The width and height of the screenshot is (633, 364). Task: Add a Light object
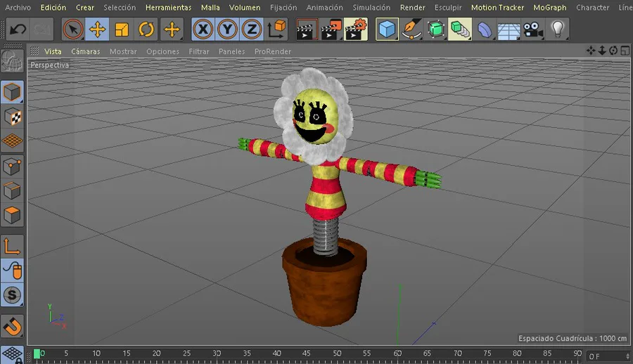(x=558, y=29)
